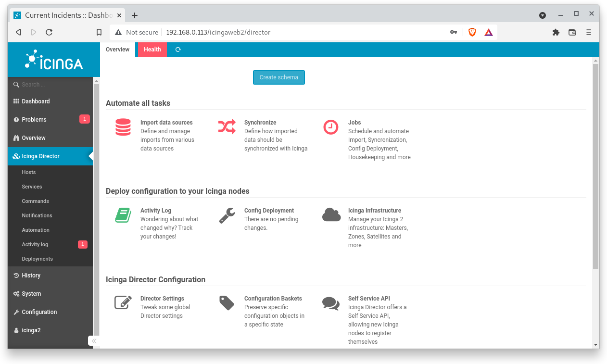Refresh the Director view with the reload icon
Screen dimensions: 607x364
[178, 49]
